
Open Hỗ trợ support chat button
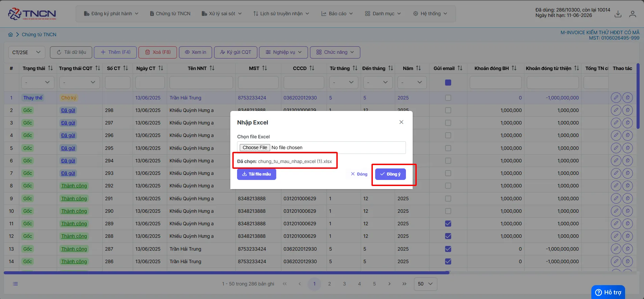(608, 292)
